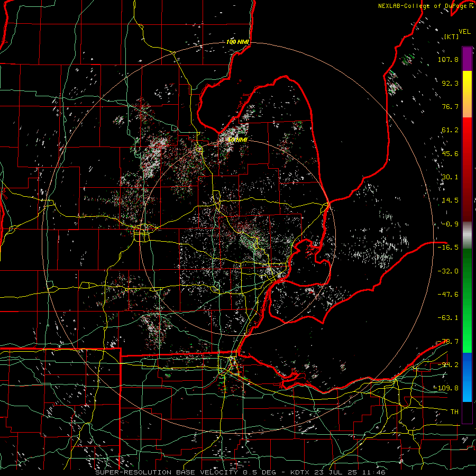476x476 pixels.
Task: Select the -63.1 scale value
Action: (x=448, y=318)
